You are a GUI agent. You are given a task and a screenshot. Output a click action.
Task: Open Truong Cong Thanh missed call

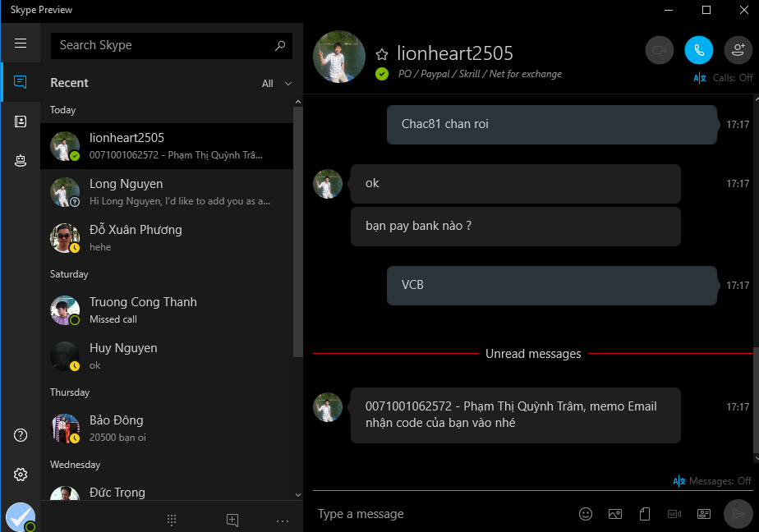(x=167, y=310)
